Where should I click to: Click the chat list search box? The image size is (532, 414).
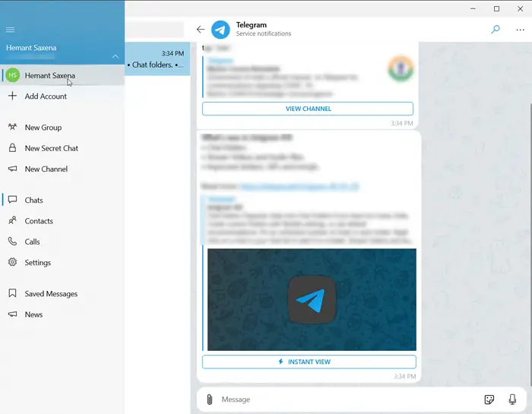coord(154,30)
